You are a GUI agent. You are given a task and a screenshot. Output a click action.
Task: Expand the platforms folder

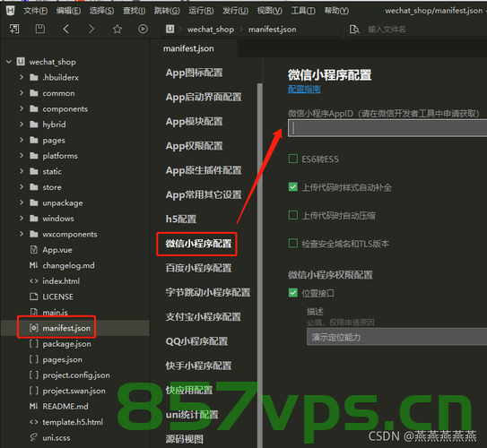pyautogui.click(x=22, y=155)
